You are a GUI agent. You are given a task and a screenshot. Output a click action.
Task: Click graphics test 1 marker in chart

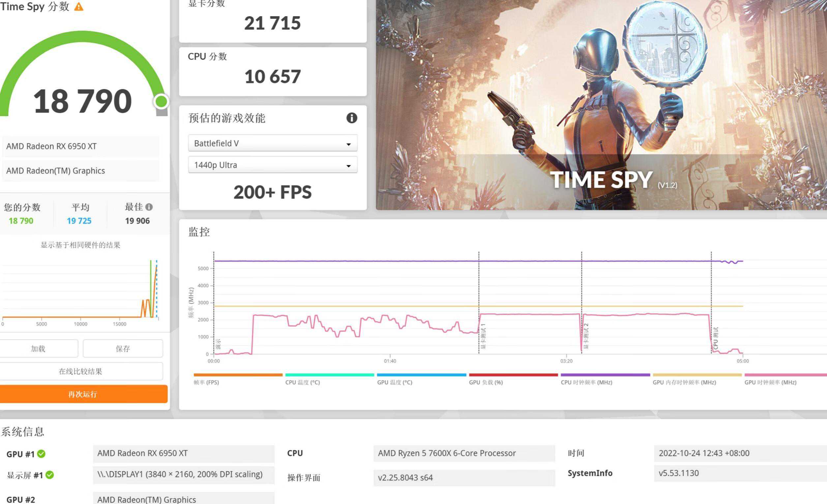tap(483, 336)
